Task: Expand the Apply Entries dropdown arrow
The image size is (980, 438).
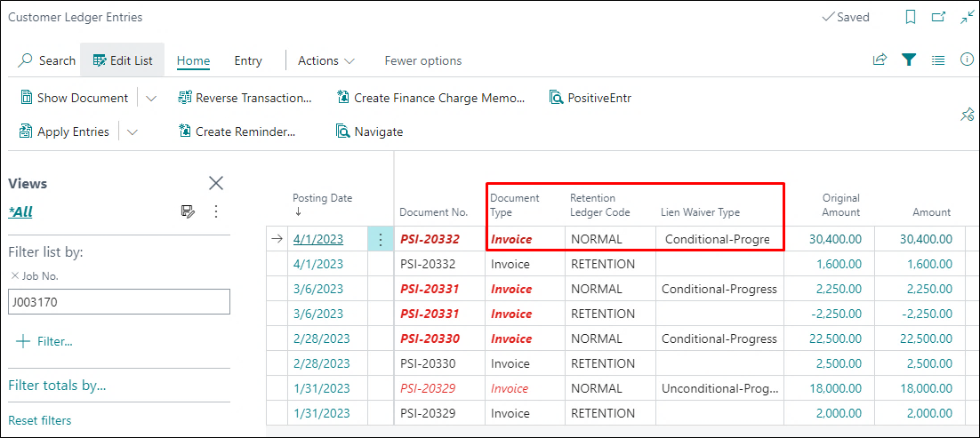Action: pos(133,131)
